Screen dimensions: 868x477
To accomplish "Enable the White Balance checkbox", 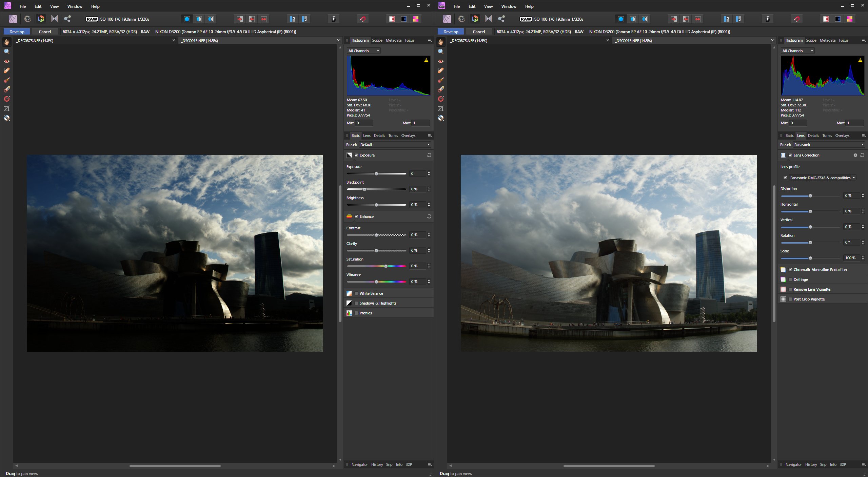I will (x=356, y=293).
